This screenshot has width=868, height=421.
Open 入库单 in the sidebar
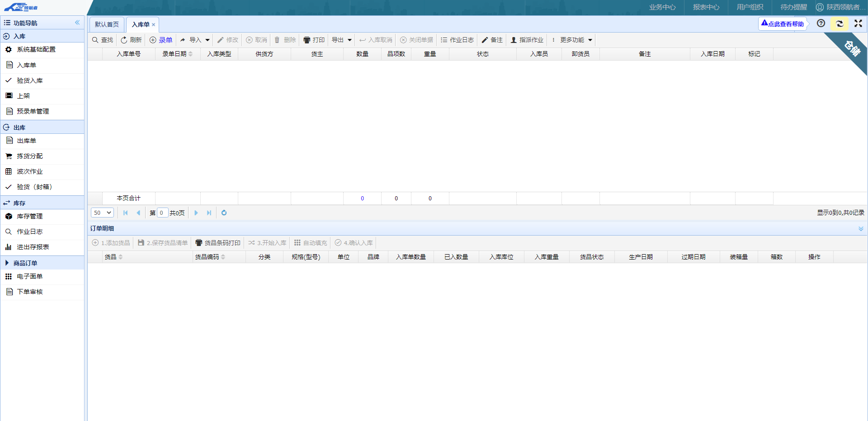pyautogui.click(x=42, y=65)
